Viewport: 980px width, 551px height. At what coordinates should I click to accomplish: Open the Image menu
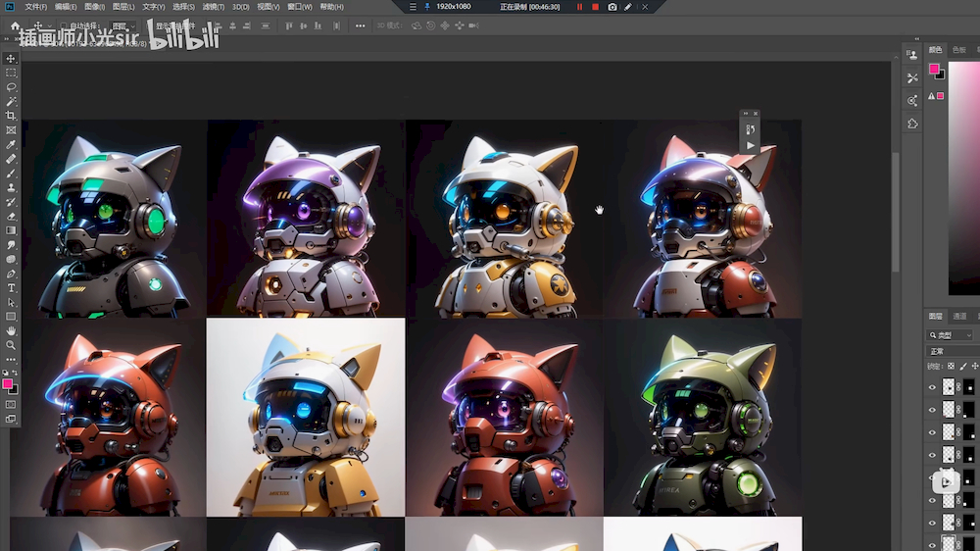pyautogui.click(x=94, y=7)
